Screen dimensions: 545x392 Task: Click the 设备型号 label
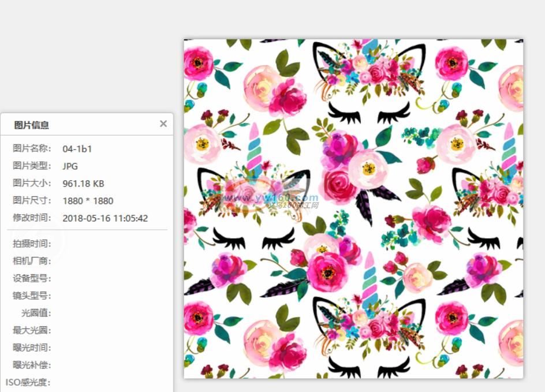coord(32,278)
